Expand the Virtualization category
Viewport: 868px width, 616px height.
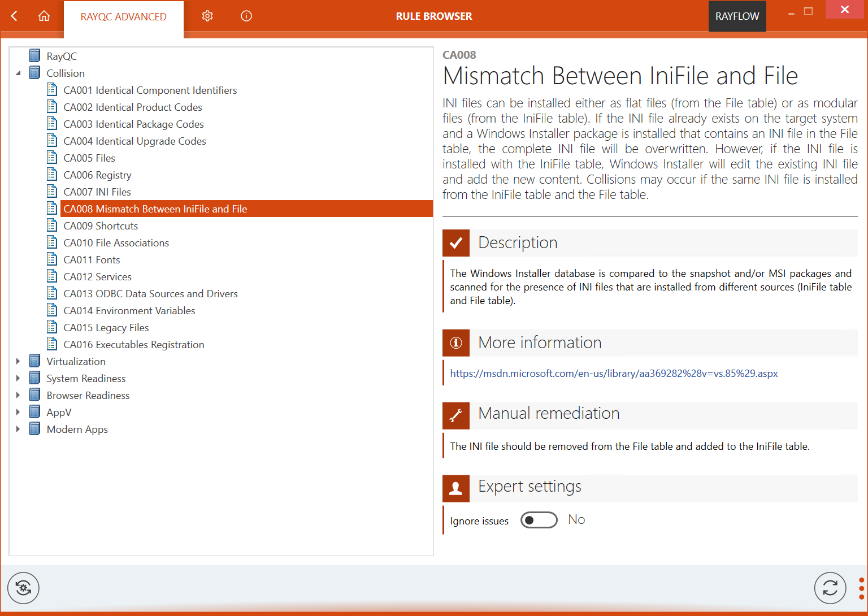click(18, 361)
